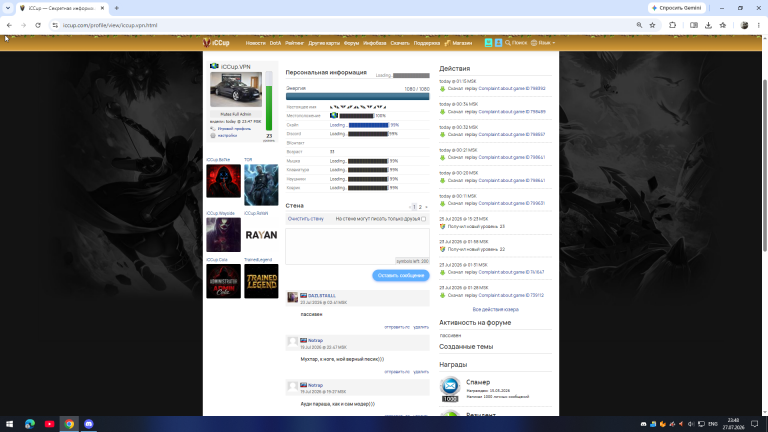768x432 pixels.
Task: Open the Windows Start button
Action: 9,424
